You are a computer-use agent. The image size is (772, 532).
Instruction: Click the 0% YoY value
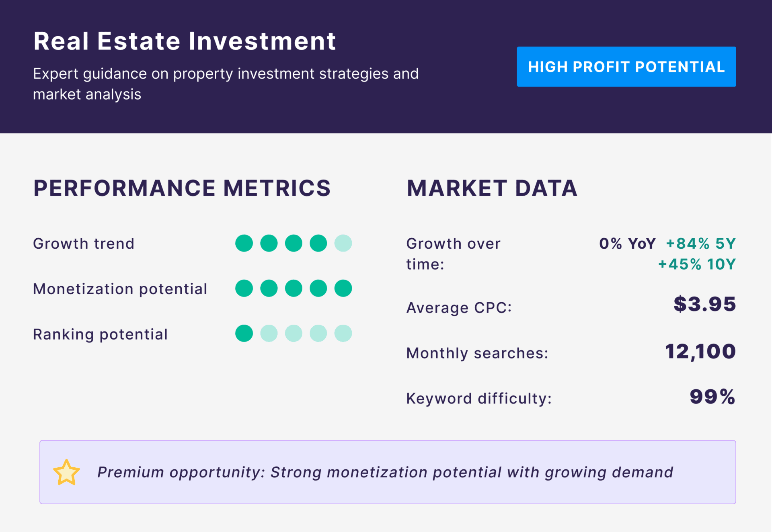coord(627,243)
